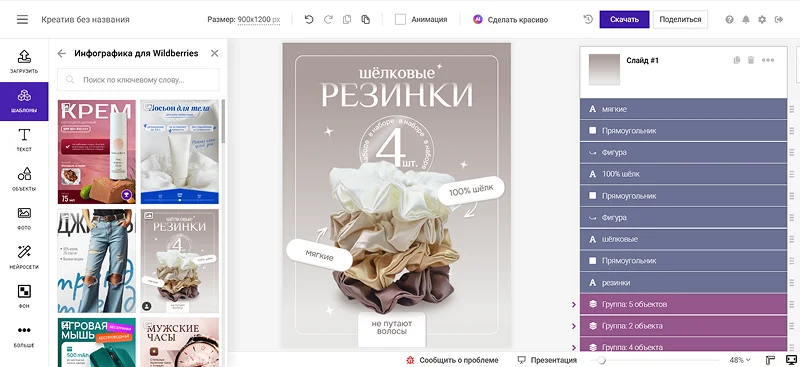Open the Шаблоны sidebar tab
The width and height of the screenshot is (800, 367).
point(24,101)
